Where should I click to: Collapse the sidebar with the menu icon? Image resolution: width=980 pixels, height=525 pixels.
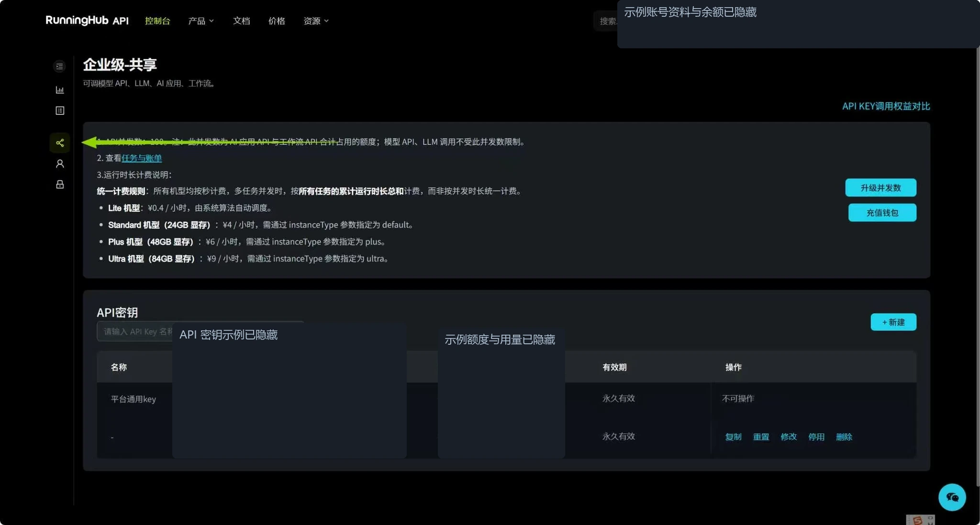60,66
